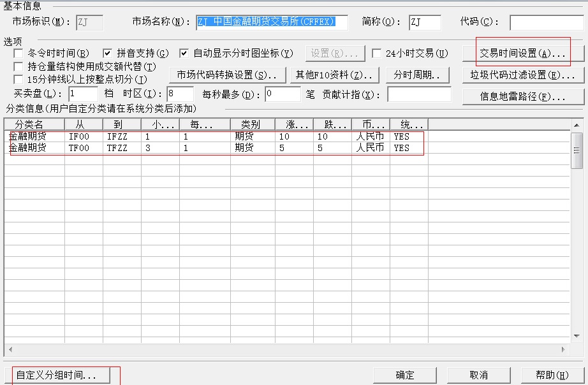The image size is (588, 385).
Task: Check 持仓量结构使用成交额代替 option
Action: pyautogui.click(x=18, y=67)
